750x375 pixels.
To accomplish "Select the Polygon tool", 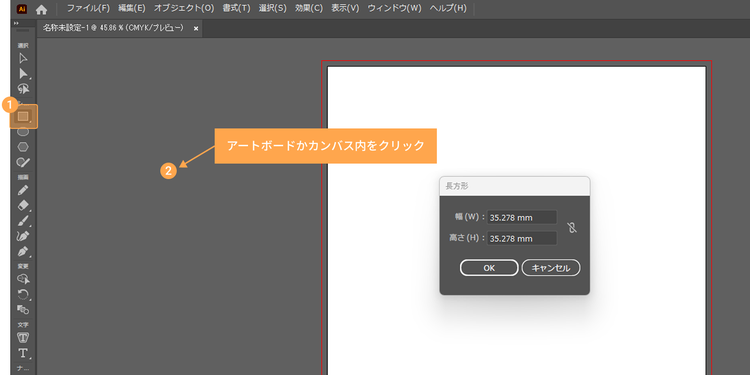I will pyautogui.click(x=23, y=147).
